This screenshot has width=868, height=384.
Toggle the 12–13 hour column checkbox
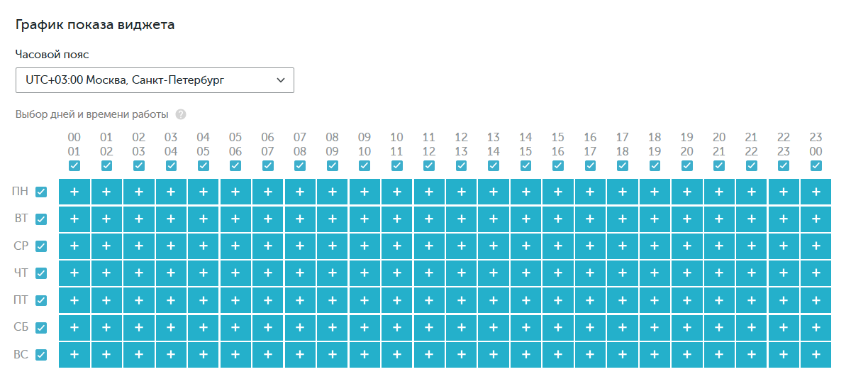click(x=461, y=166)
